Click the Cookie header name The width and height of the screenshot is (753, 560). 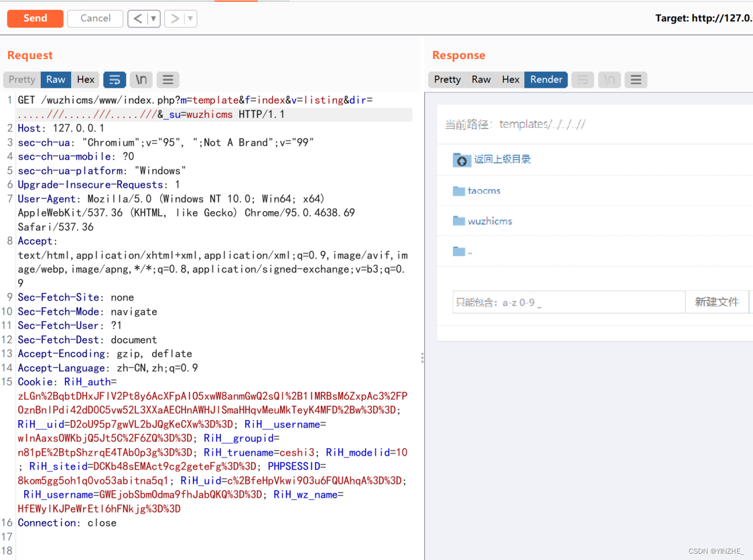[35, 382]
